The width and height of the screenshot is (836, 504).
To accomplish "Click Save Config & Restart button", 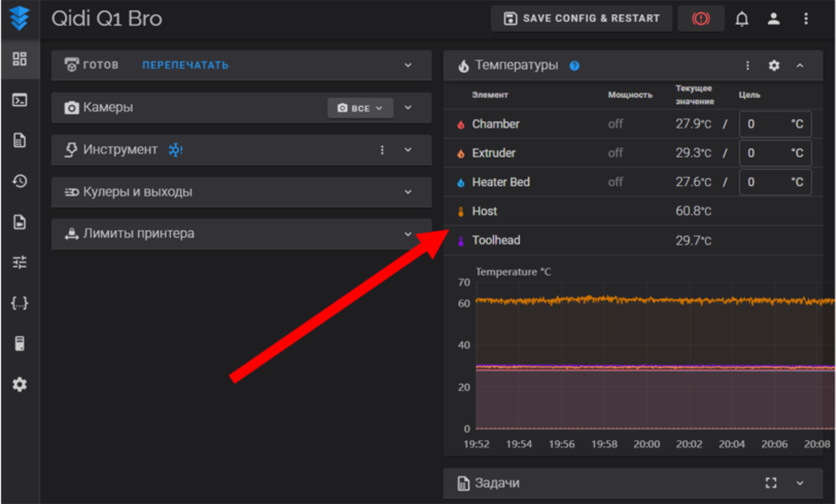I will point(581,18).
